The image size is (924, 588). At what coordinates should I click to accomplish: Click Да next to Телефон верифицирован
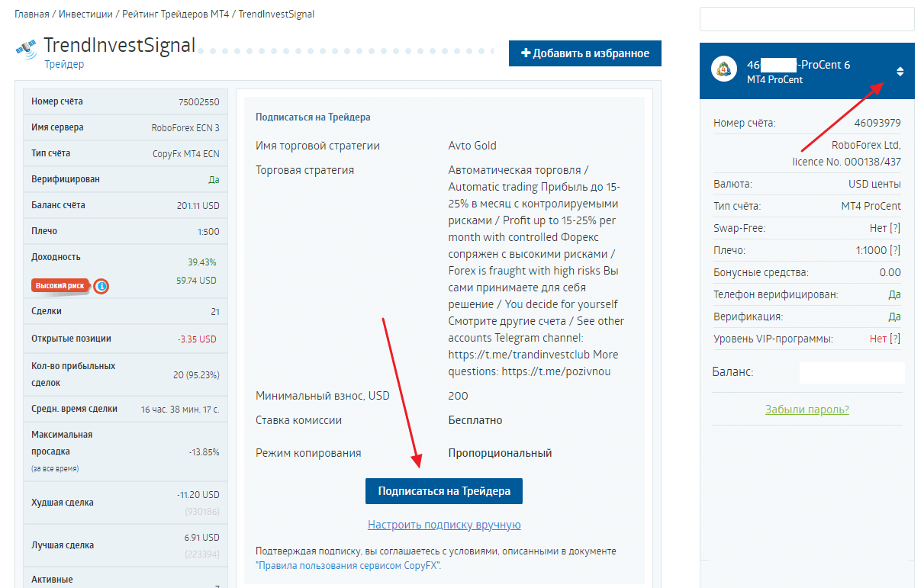click(894, 294)
